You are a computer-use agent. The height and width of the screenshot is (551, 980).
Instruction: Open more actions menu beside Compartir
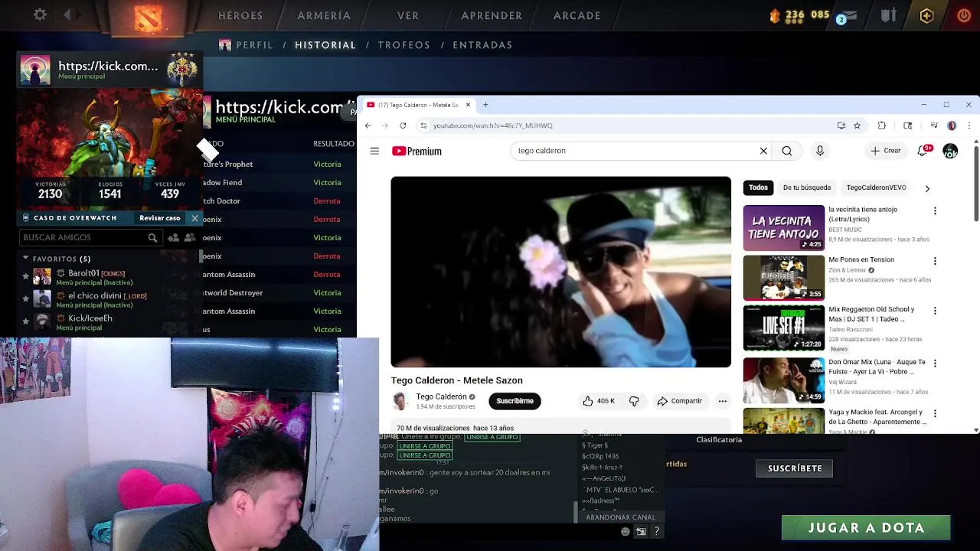722,401
